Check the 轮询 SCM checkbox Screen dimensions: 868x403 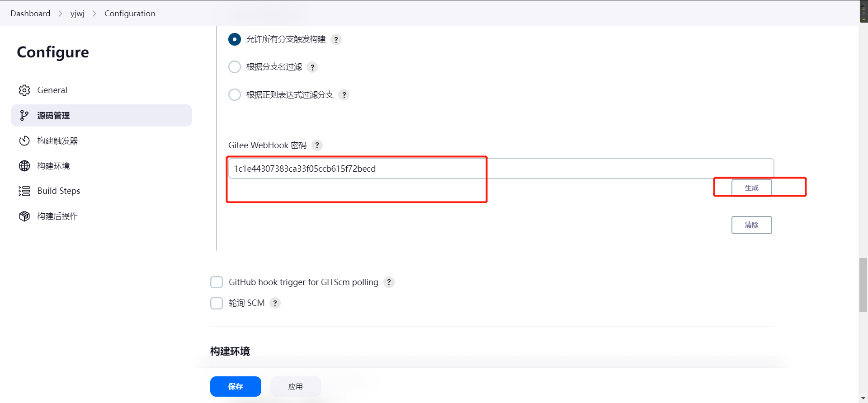[217, 303]
